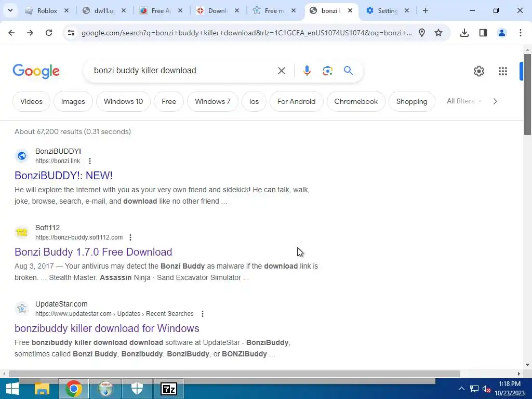Select the For Android filter chip
Image resolution: width=532 pixels, height=399 pixels.
tap(296, 101)
